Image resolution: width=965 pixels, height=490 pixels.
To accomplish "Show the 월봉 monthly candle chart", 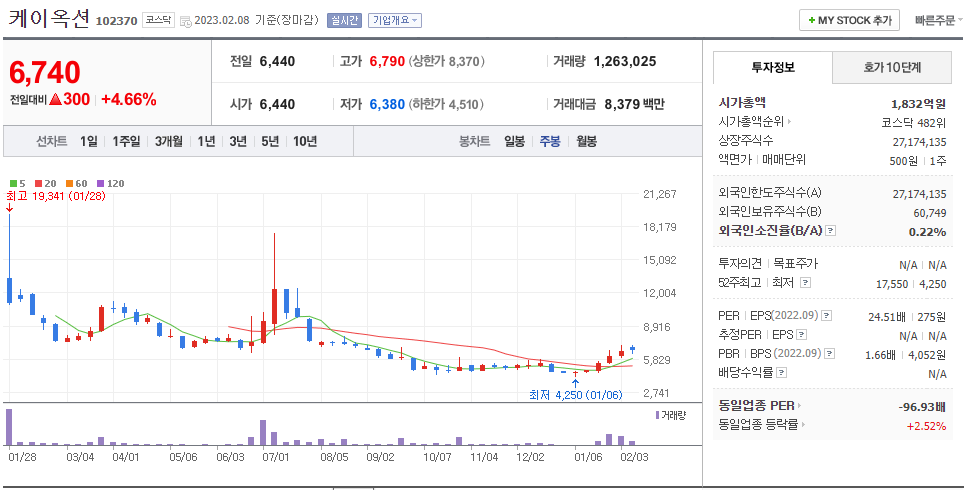I will tap(587, 142).
